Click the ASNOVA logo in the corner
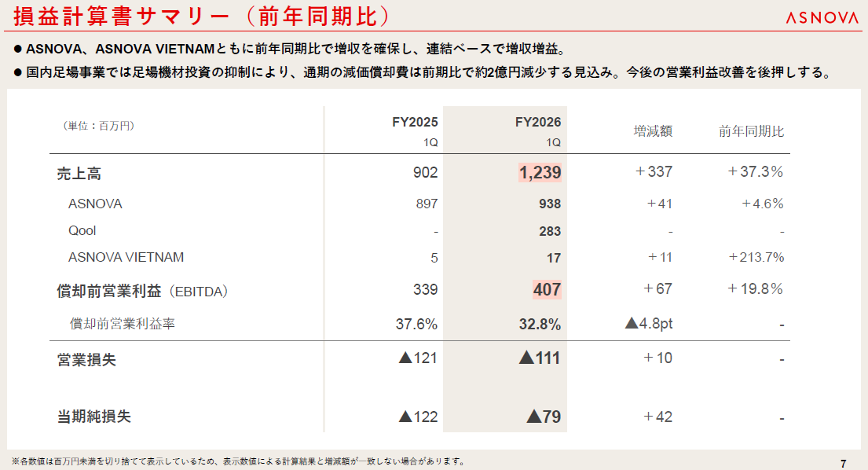This screenshot has height=470, width=868. coord(822,18)
